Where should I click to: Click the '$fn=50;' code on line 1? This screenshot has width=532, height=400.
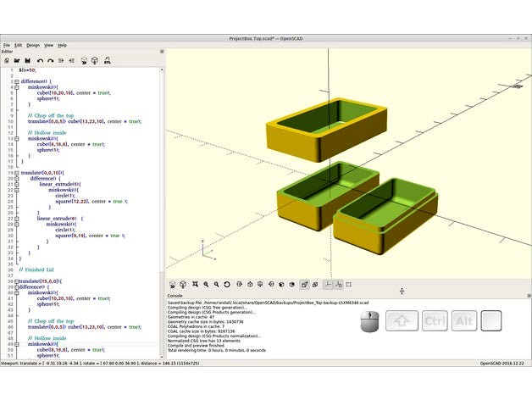(x=27, y=70)
